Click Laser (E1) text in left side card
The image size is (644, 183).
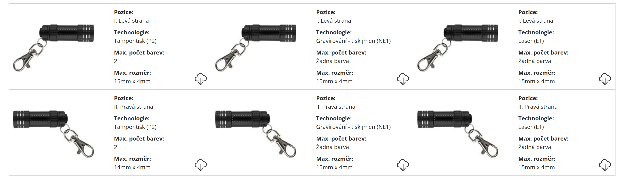pos(531,41)
